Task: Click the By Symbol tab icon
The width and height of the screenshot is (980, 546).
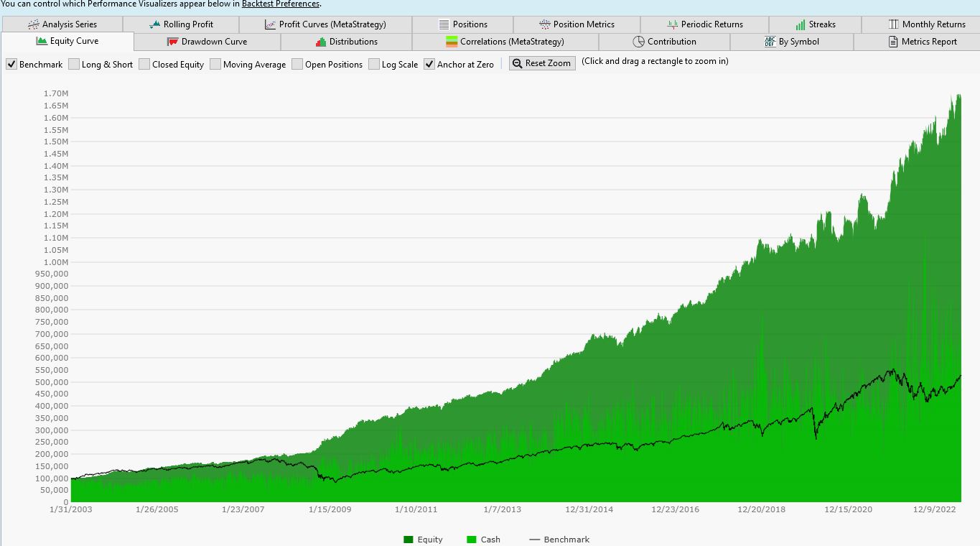Action: [x=770, y=42]
